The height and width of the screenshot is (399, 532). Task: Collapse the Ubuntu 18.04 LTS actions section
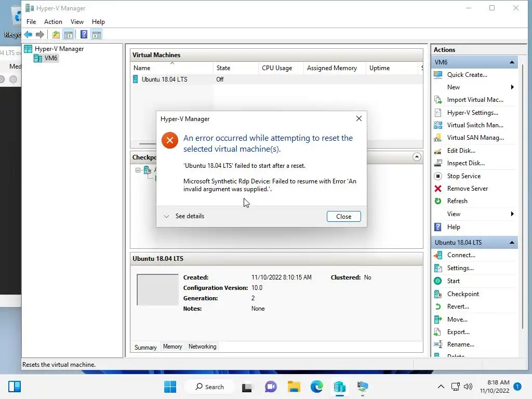point(512,243)
